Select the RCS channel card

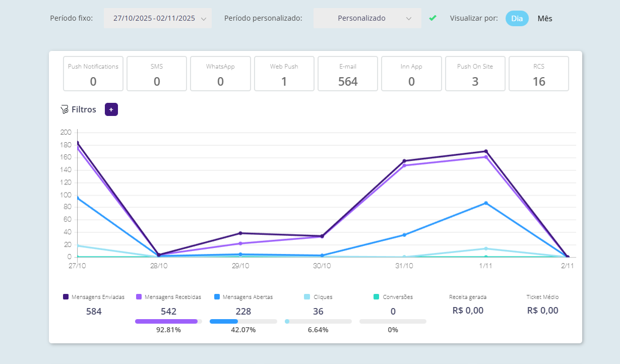coord(539,74)
